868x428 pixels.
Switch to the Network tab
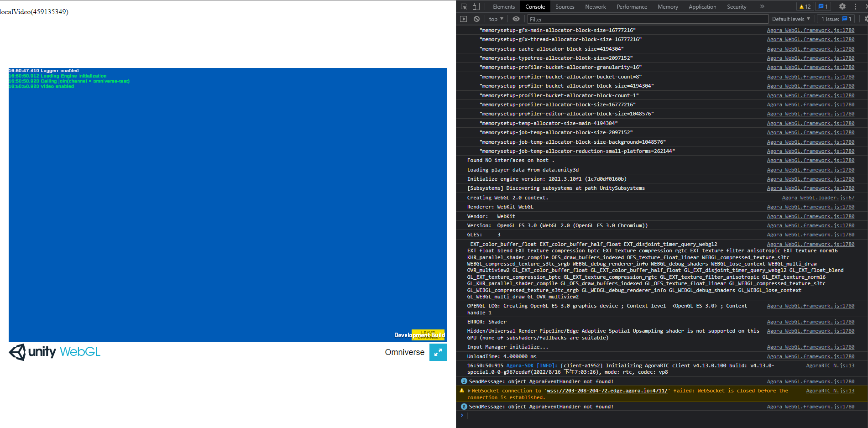(595, 6)
